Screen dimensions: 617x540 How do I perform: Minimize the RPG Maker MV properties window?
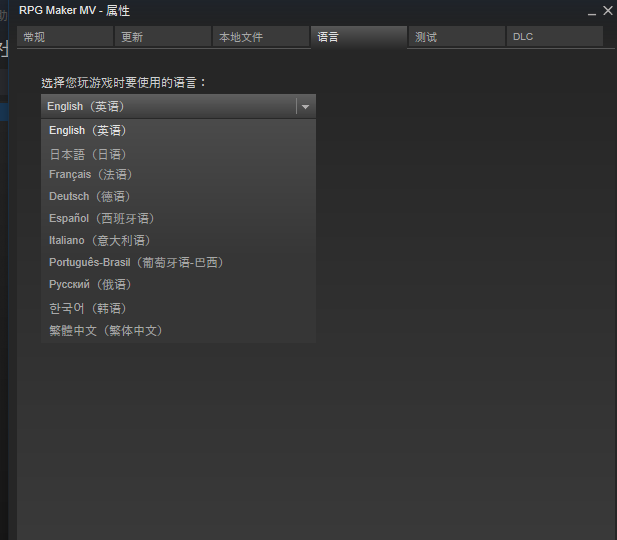coord(592,12)
